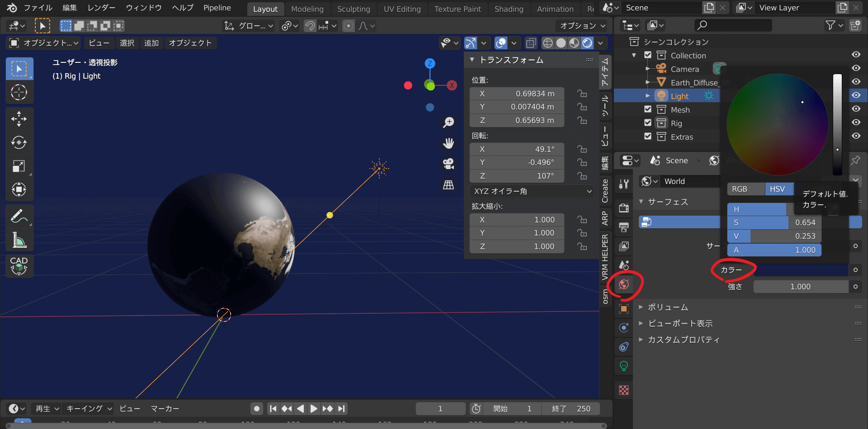Select wireframe viewport shading
The height and width of the screenshot is (429, 868).
click(548, 43)
